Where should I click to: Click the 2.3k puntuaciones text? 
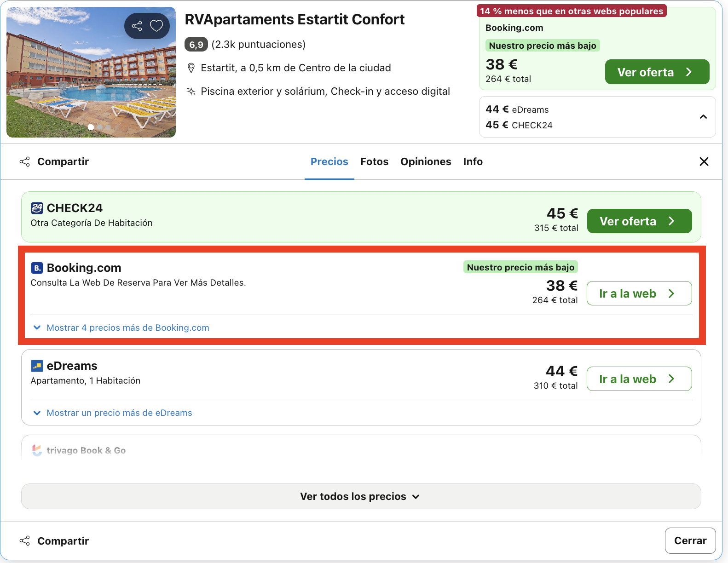click(x=259, y=44)
